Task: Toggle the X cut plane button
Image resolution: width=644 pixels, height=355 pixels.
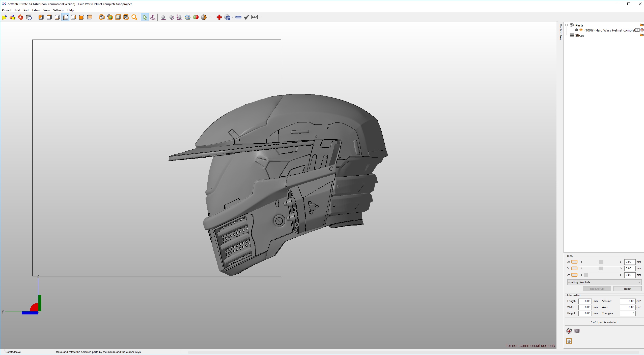Action: (574, 262)
